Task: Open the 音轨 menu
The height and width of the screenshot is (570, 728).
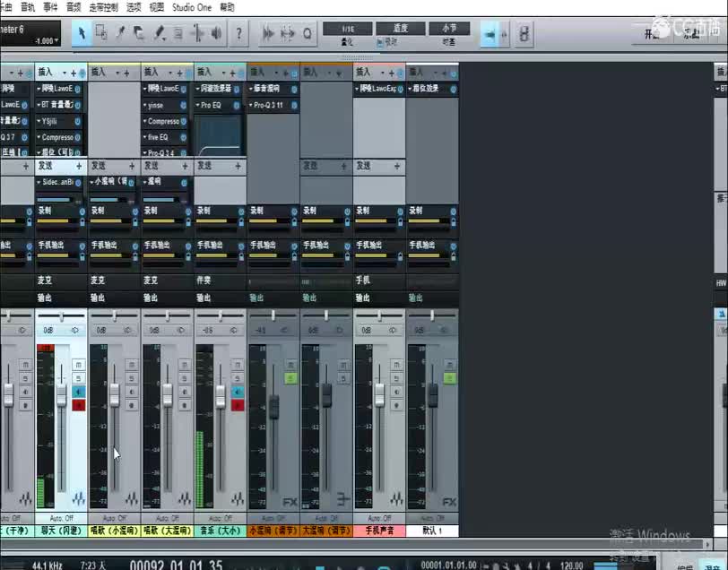Action: tap(28, 7)
